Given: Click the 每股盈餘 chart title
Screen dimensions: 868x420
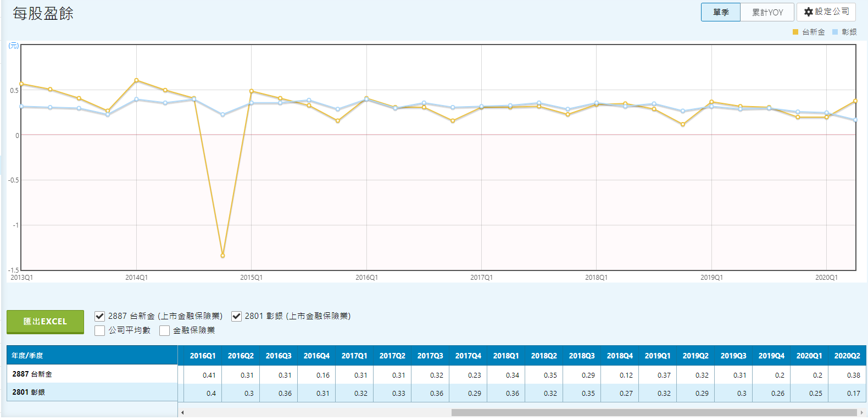Looking at the screenshot, I should tap(43, 14).
